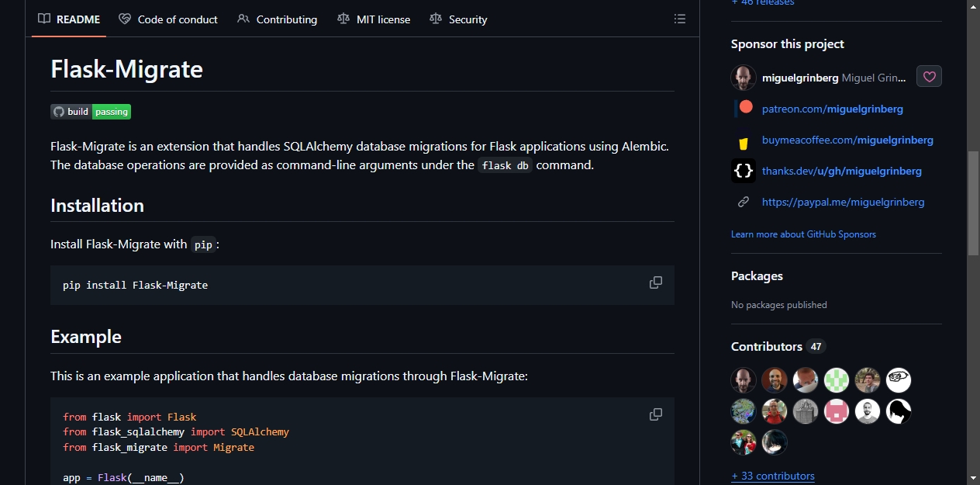This screenshot has width=980, height=485.
Task: Open second avatar in third contributor row
Action: pos(775,442)
